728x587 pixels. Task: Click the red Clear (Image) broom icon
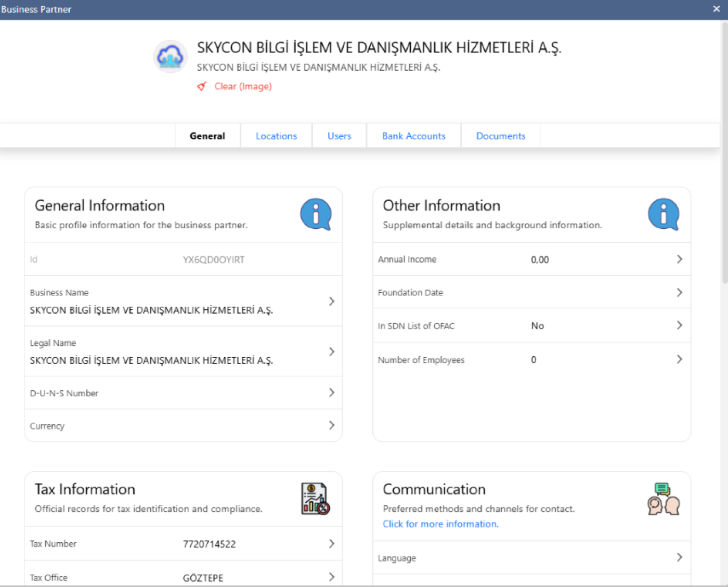click(x=202, y=86)
